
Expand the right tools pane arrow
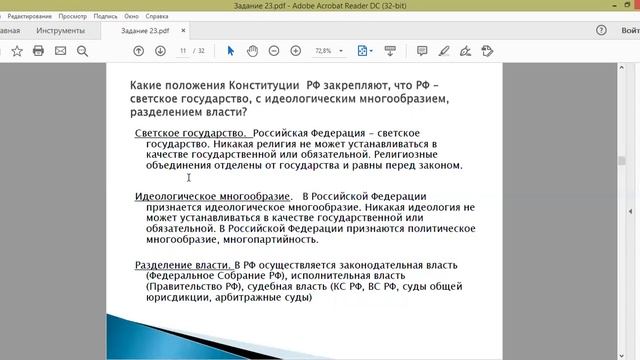point(631,211)
